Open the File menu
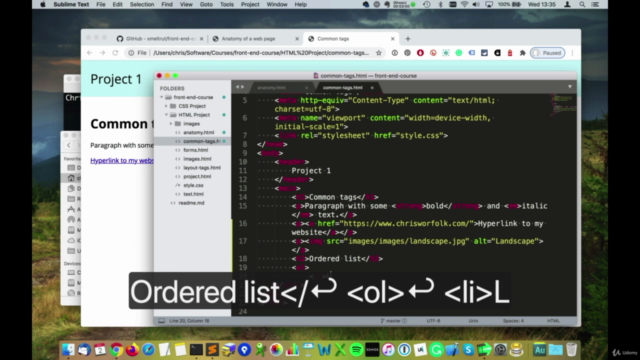The width and height of the screenshot is (640, 360). (x=101, y=4)
